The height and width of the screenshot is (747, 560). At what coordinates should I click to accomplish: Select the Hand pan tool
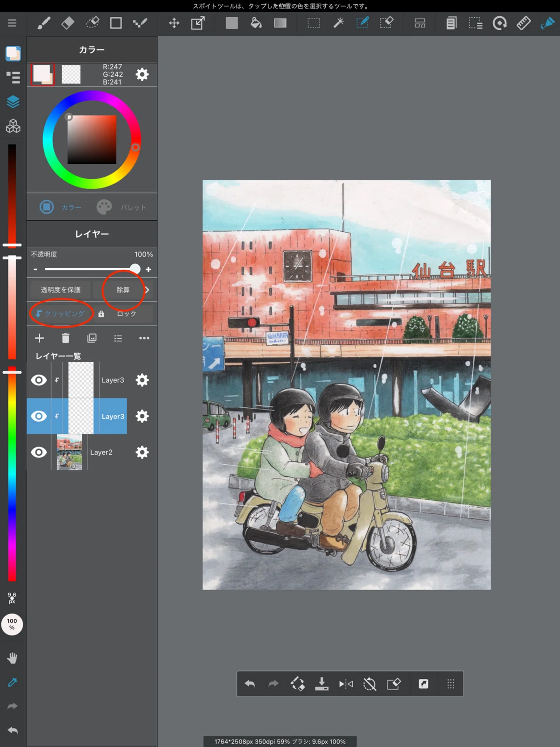(x=13, y=658)
